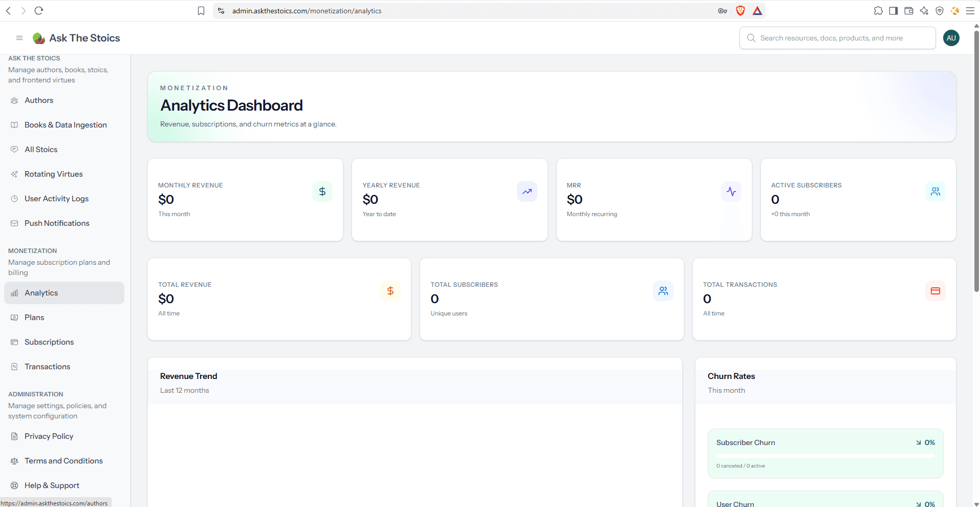Screen dimensions: 980x507
Task: Open Privacy Policy settings
Action: [64, 436]
